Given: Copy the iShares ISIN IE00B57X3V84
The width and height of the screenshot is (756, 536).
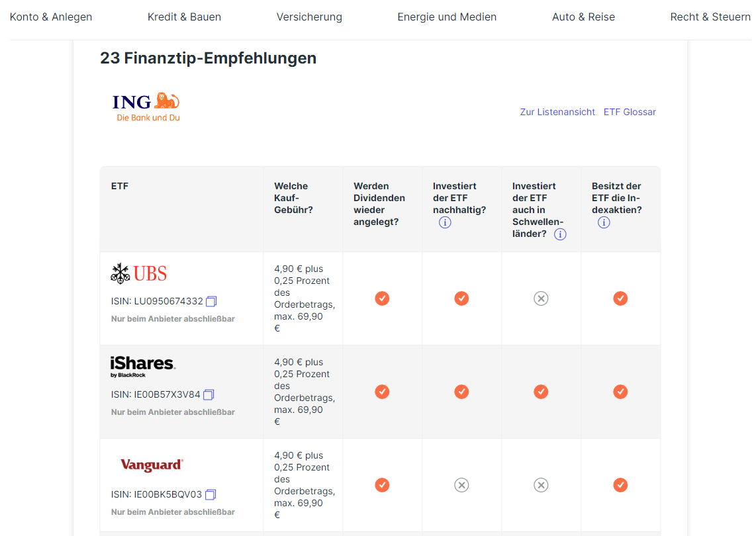Looking at the screenshot, I should point(209,394).
